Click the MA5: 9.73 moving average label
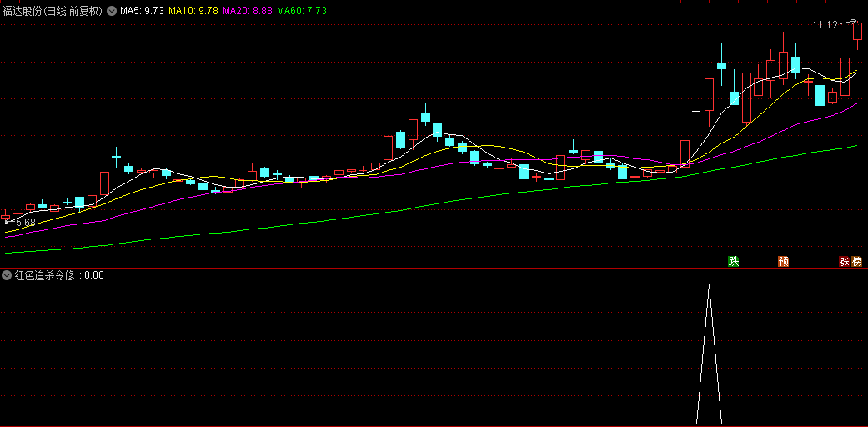 coord(142,11)
